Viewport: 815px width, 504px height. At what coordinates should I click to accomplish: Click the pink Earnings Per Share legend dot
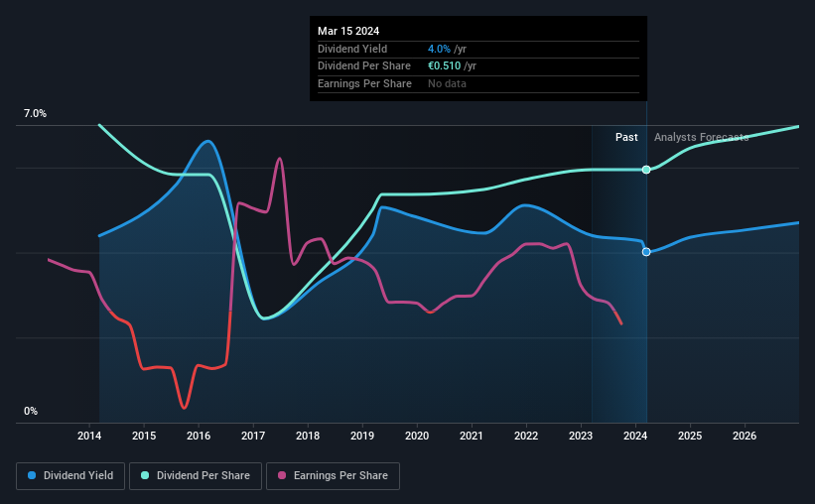(x=282, y=475)
